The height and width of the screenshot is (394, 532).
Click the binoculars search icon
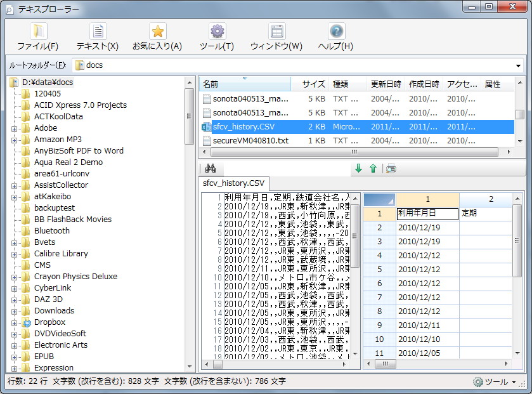(211, 167)
